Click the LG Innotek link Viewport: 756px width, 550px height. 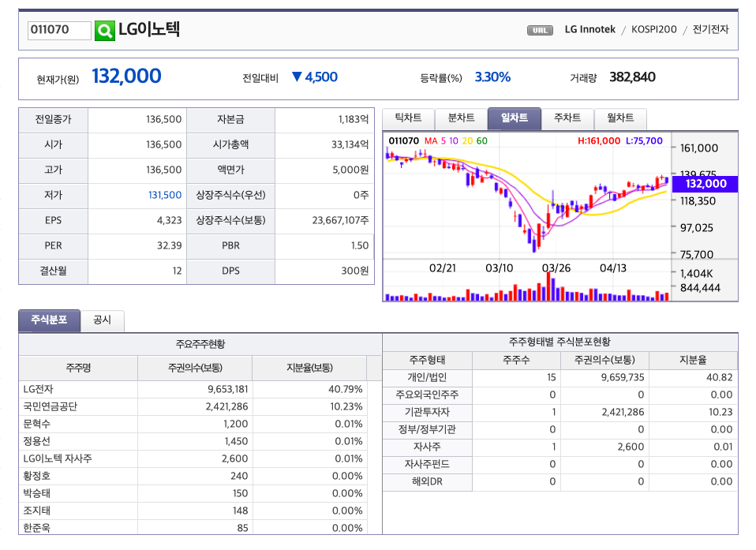point(589,29)
